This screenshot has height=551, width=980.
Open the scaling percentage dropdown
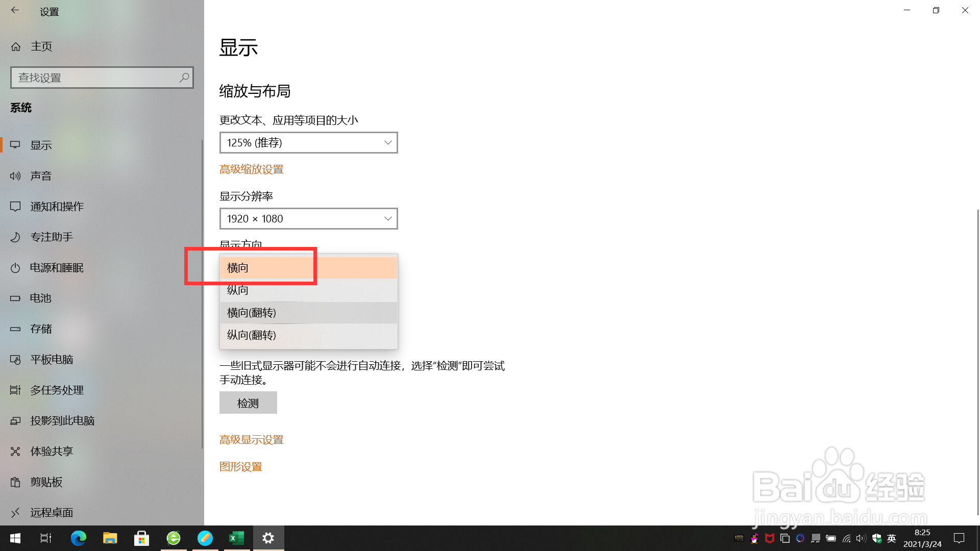[308, 143]
